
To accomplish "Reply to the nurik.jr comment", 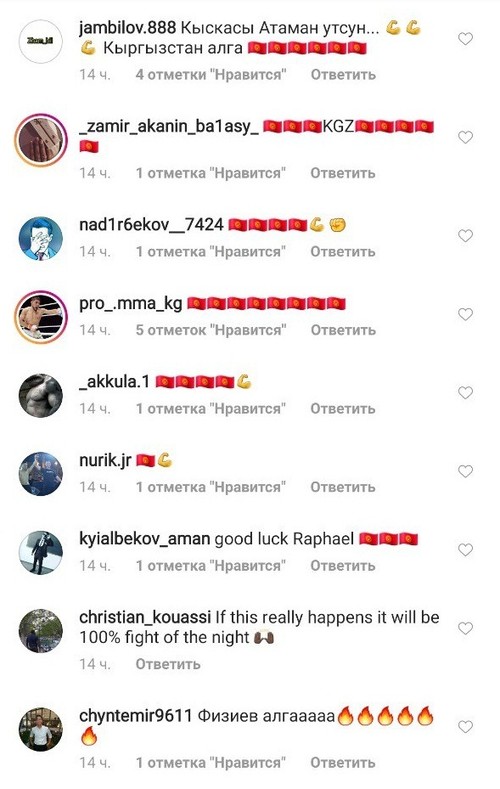I will [343, 488].
